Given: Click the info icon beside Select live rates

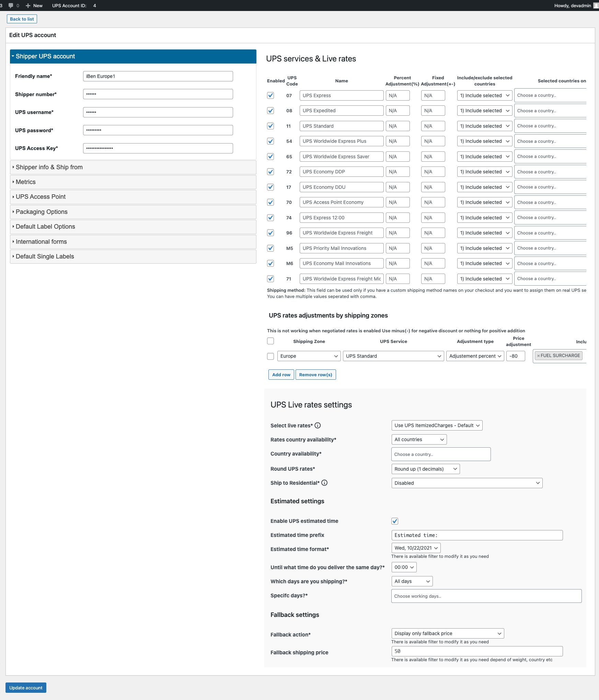Looking at the screenshot, I should click(318, 425).
